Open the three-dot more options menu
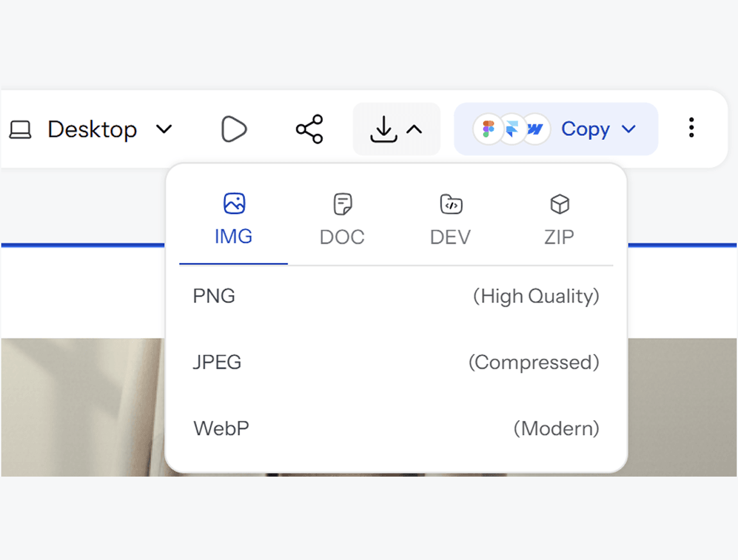The image size is (738, 560). click(691, 128)
